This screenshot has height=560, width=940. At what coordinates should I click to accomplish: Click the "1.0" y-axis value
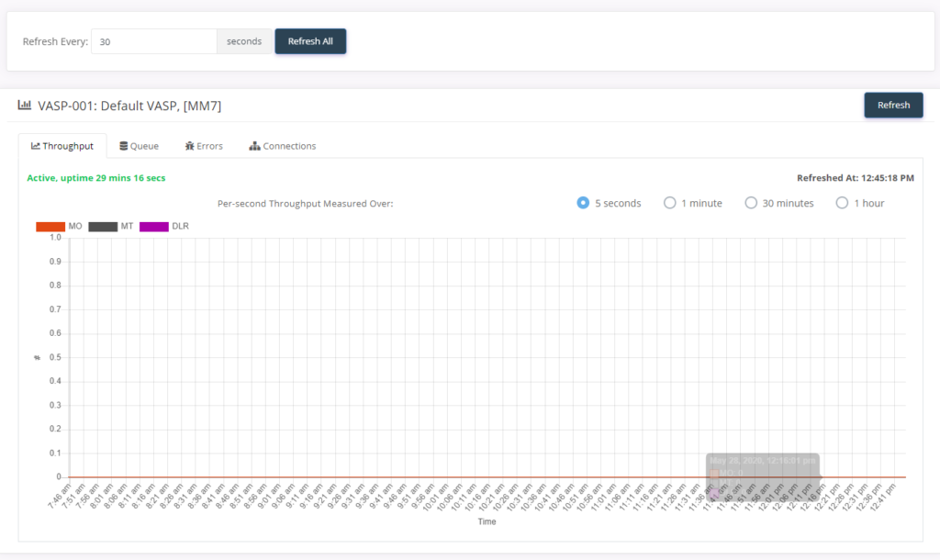(55, 238)
